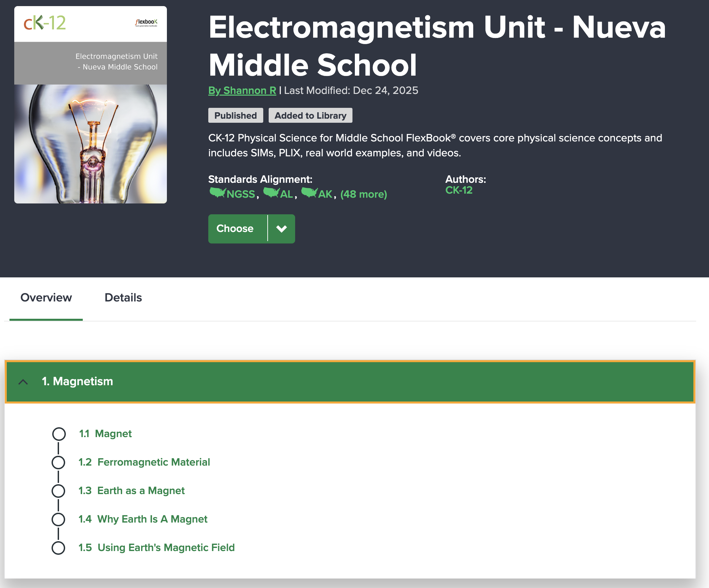The height and width of the screenshot is (588, 709).
Task: Click the lightbulb book cover thumbnail
Action: tap(91, 144)
